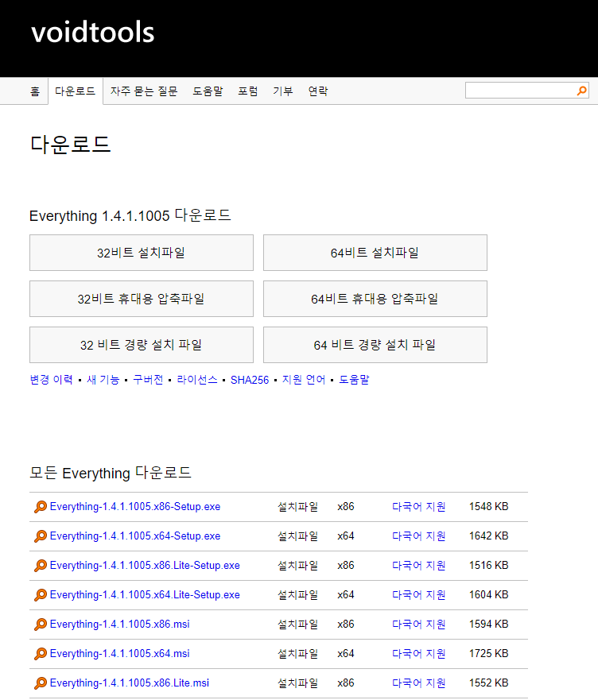Open the 기부 navigation tab
598x700 pixels.
pyautogui.click(x=283, y=91)
